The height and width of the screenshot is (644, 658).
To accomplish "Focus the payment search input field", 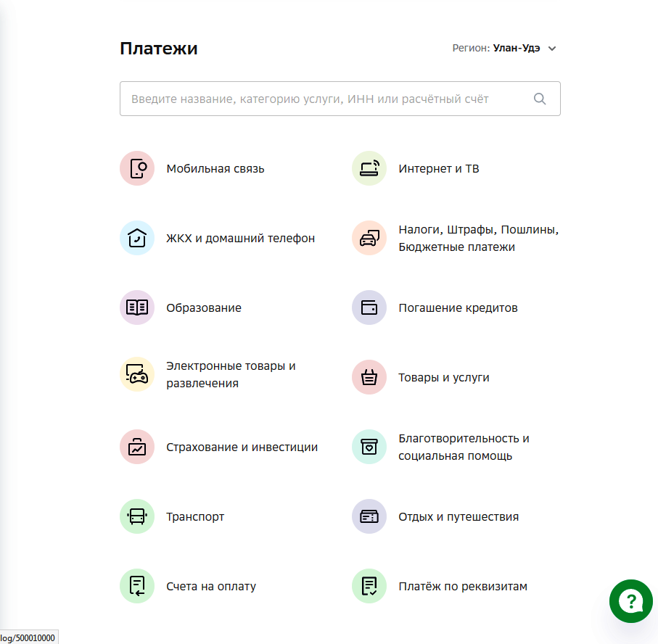I will [326, 99].
